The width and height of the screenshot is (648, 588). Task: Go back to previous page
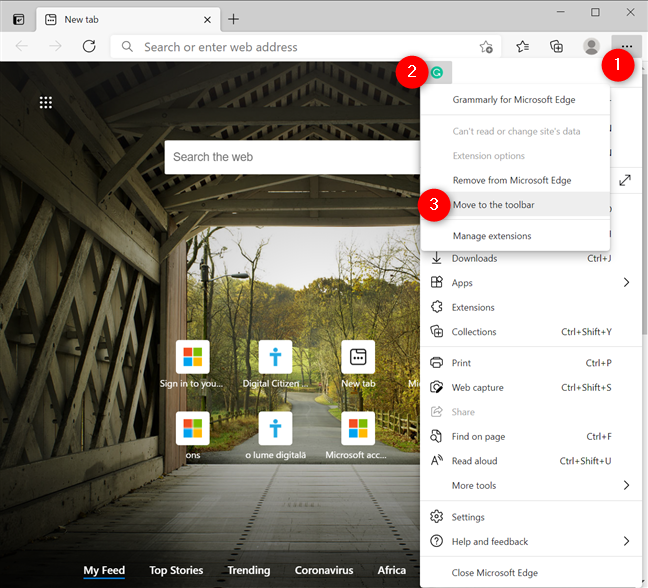21,46
